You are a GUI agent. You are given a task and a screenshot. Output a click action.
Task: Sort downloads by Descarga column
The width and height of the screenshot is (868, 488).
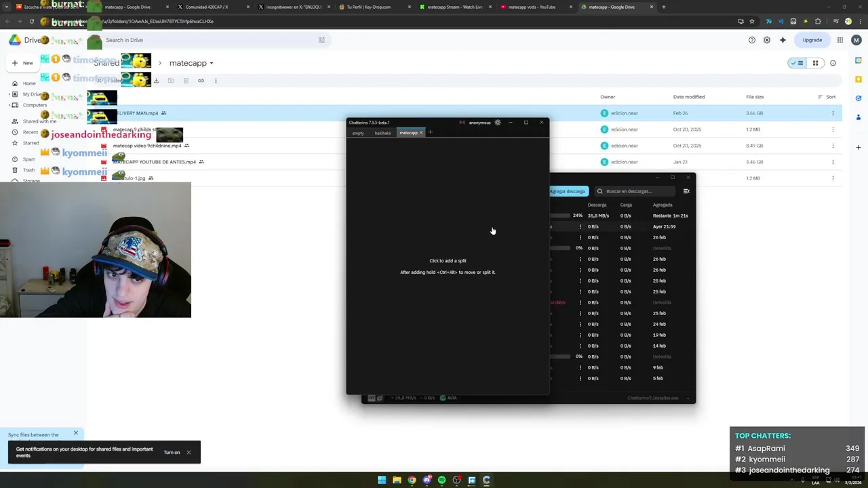point(597,205)
